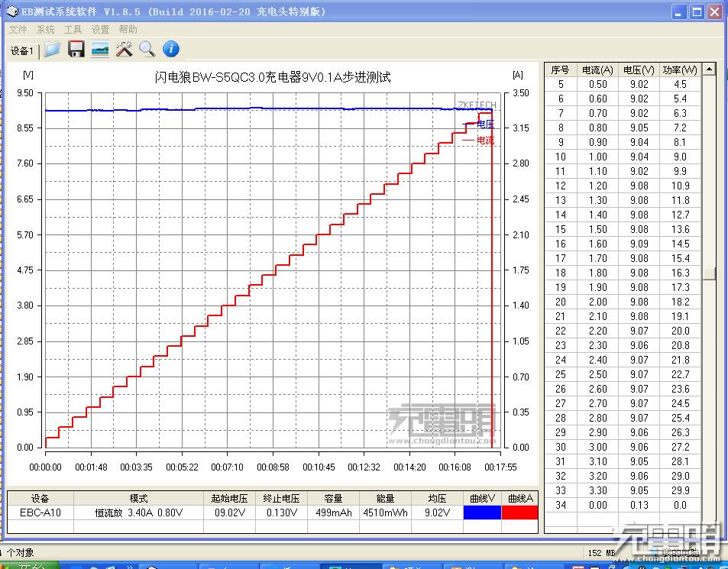Image resolution: width=728 pixels, height=569 pixels.
Task: Open the 系统 menu
Action: pos(46,30)
